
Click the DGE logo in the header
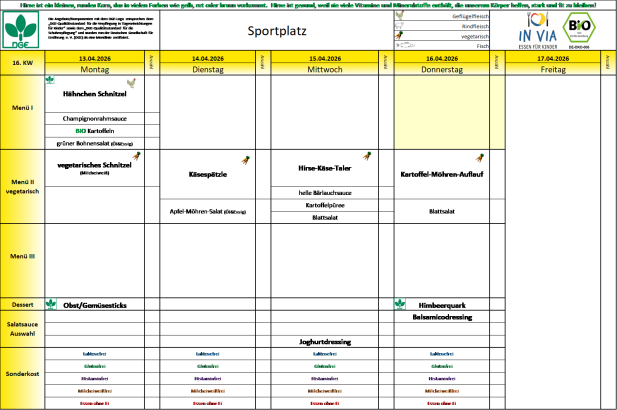pos(22,31)
